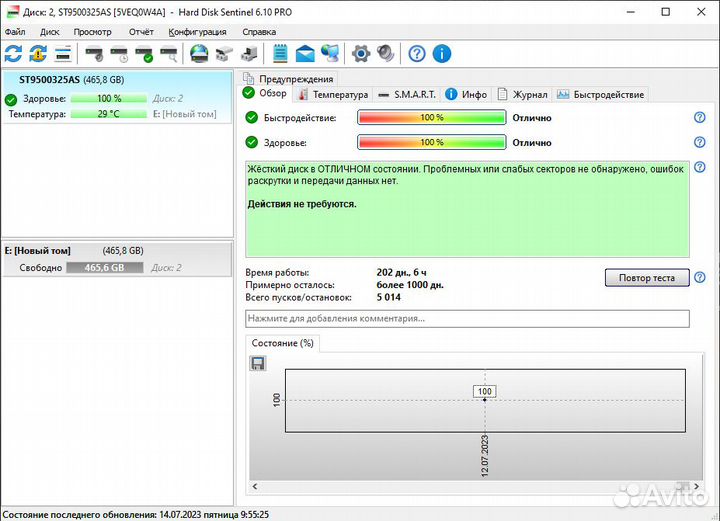The width and height of the screenshot is (720, 521).
Task: Click help icon next to Быстродействие bar
Action: (699, 118)
